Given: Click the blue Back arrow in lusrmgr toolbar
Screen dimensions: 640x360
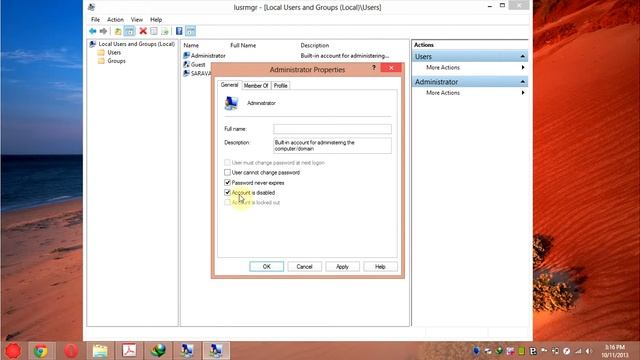Looking at the screenshot, I should (x=93, y=31).
